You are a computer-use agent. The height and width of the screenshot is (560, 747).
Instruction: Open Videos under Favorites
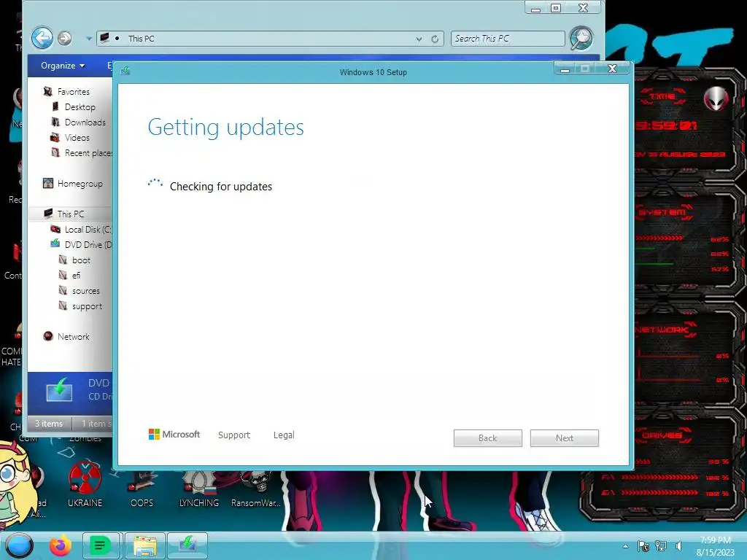pos(77,138)
